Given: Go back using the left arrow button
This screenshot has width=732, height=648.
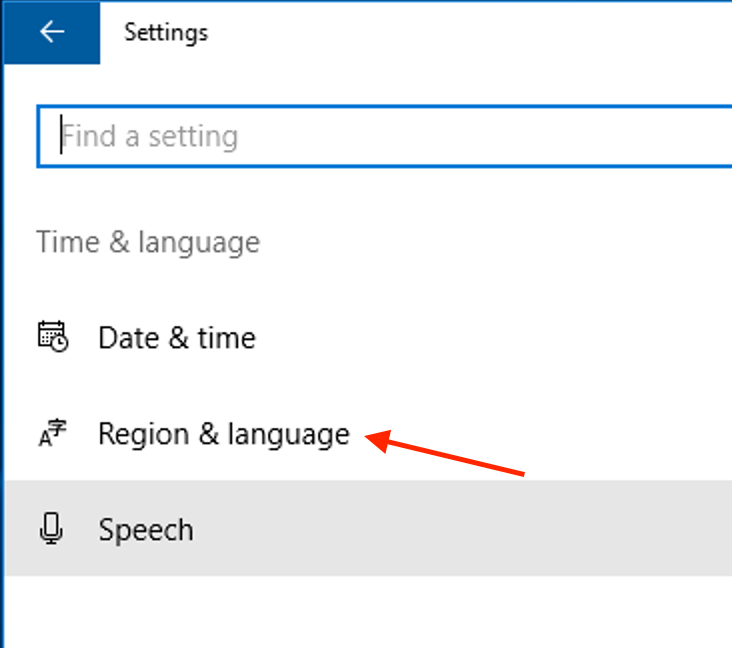Looking at the screenshot, I should [x=52, y=32].
